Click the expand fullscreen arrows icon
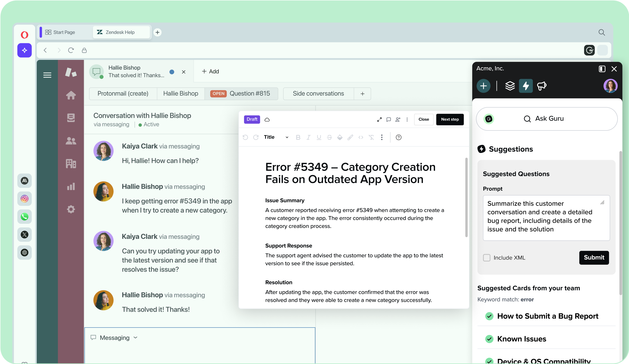Image resolution: width=629 pixels, height=364 pixels. 379,119
